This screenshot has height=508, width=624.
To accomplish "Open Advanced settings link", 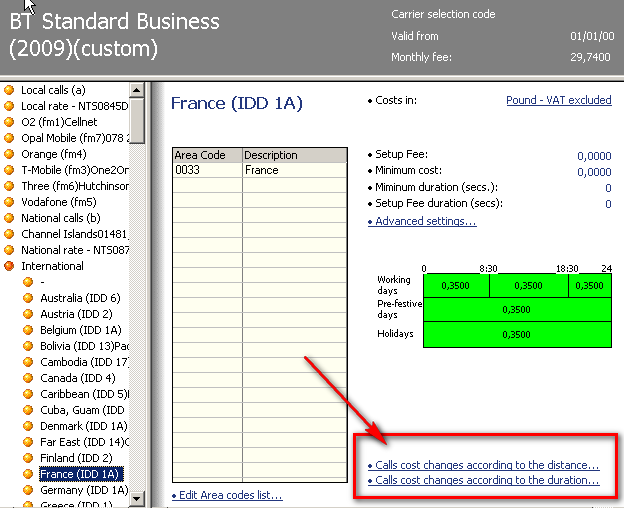I will pos(425,221).
